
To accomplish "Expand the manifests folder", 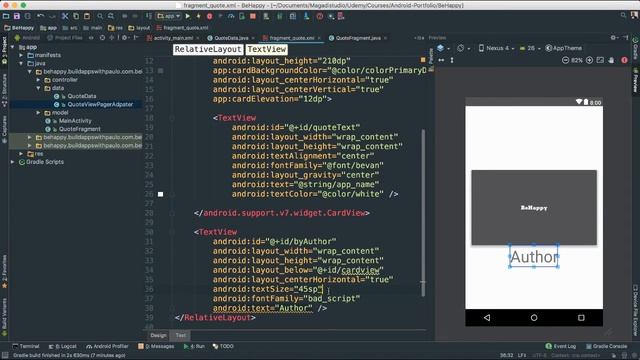I will 21,55.
